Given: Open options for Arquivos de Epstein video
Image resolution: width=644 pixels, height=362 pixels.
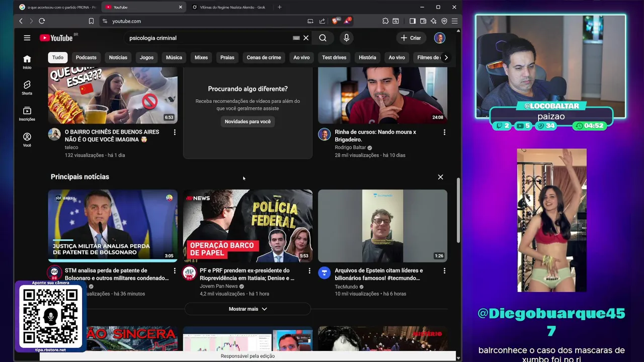Looking at the screenshot, I should [x=444, y=271].
